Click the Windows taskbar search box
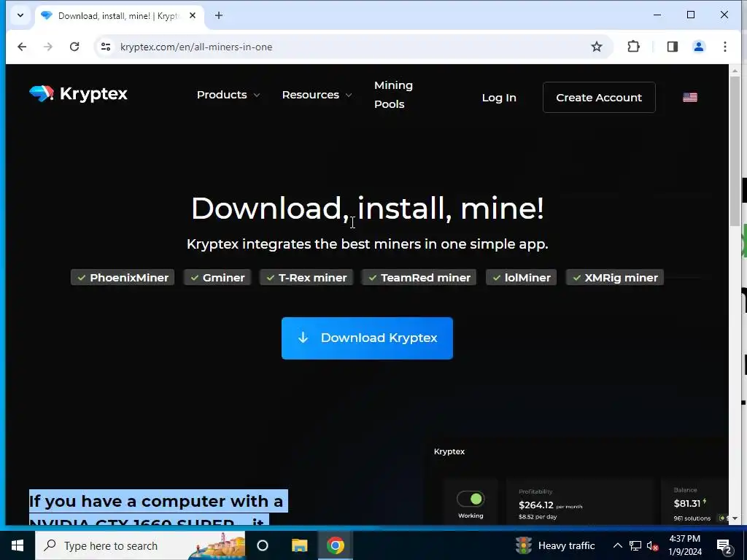 click(x=140, y=545)
